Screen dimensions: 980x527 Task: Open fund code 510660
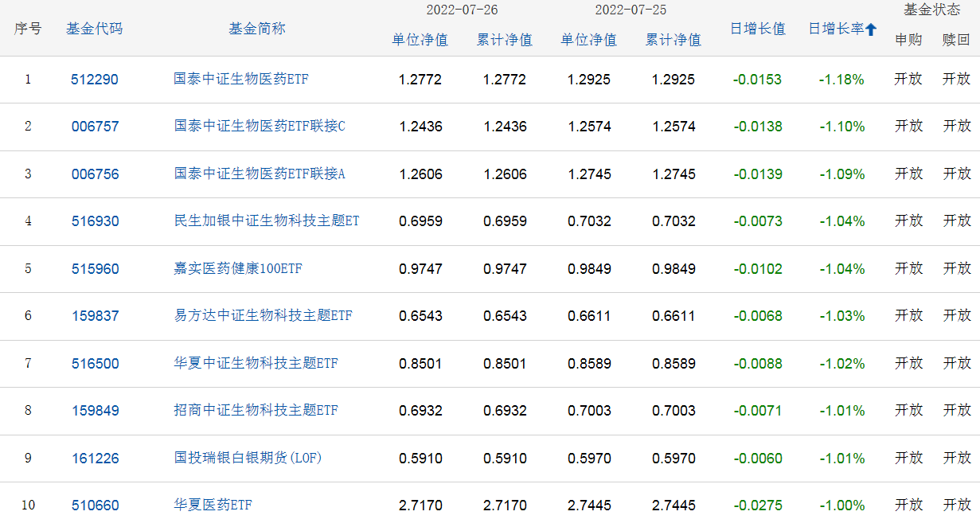click(95, 506)
